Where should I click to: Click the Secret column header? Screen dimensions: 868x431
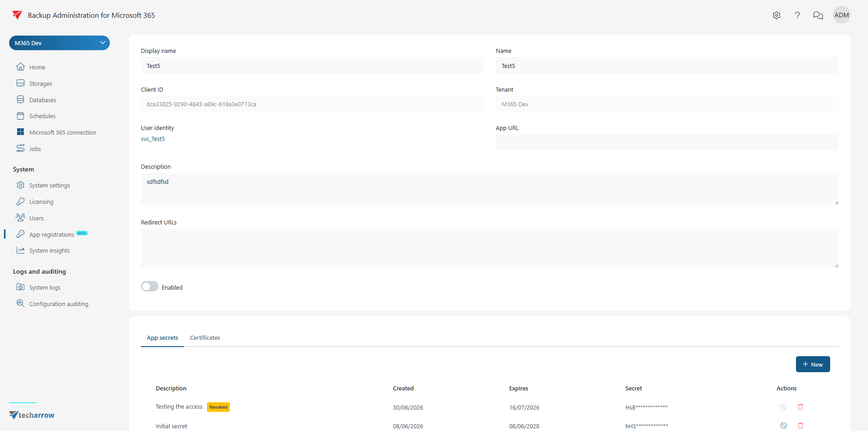point(634,389)
